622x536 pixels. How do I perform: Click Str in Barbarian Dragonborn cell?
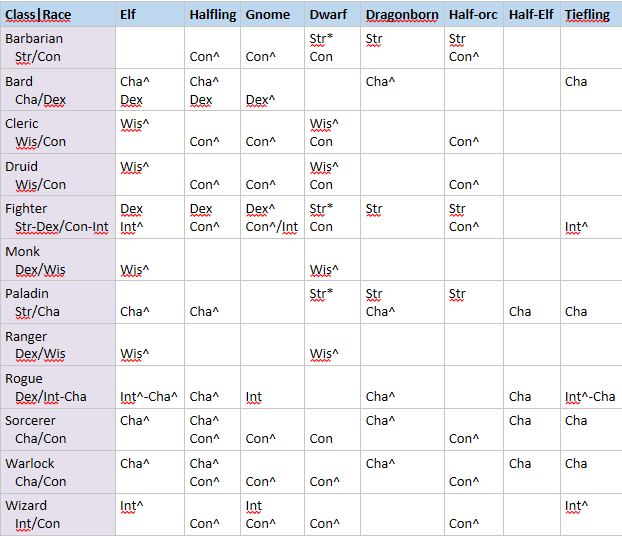(x=374, y=39)
